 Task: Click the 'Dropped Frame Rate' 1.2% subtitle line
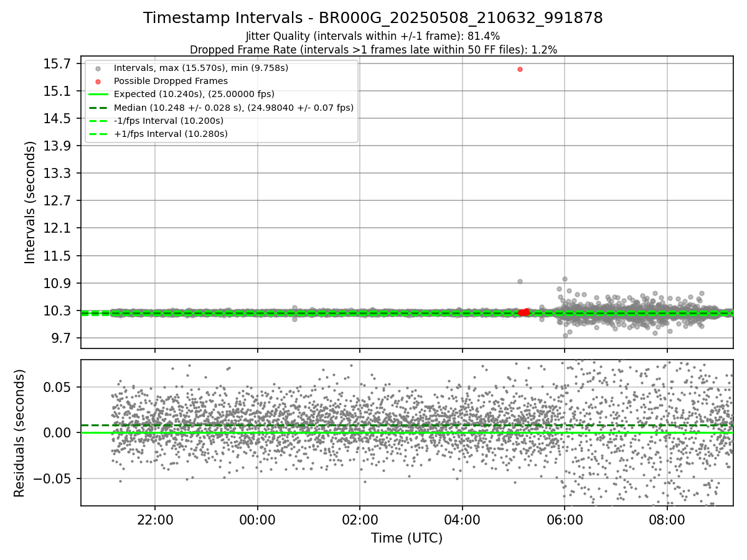tap(373, 50)
